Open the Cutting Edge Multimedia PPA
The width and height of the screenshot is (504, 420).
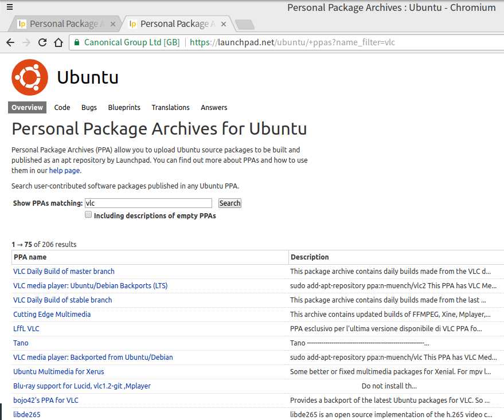tap(52, 315)
